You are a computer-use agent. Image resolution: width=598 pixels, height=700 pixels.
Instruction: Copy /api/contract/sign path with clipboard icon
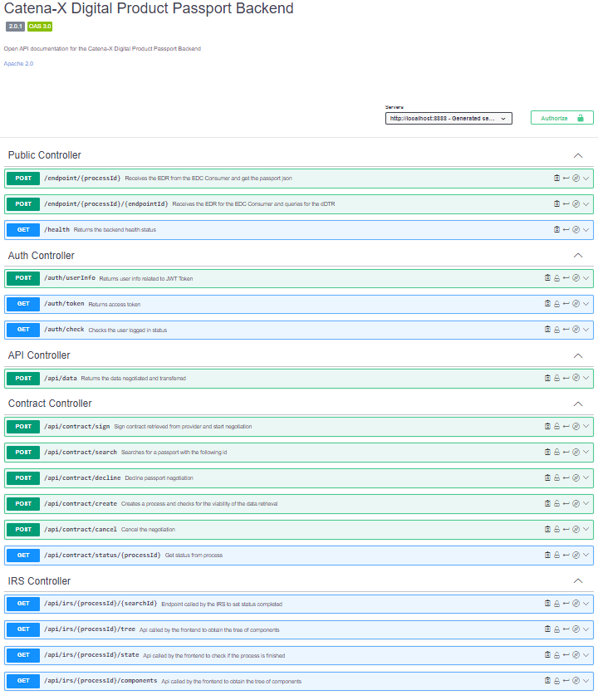547,426
